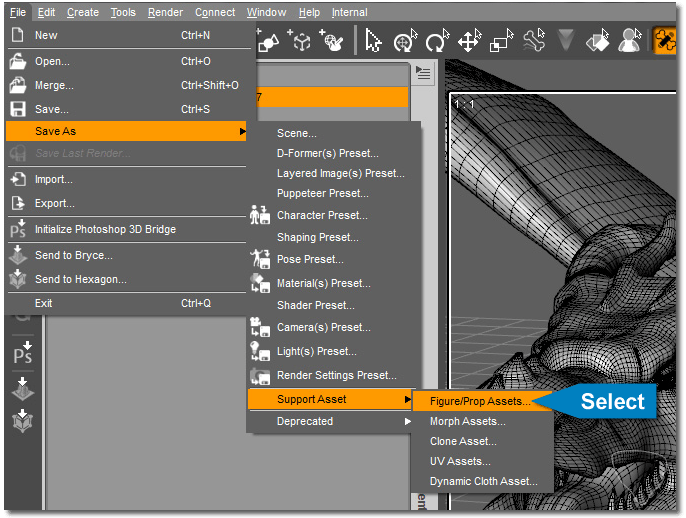Screen dimensions: 686x518
Task: Choose Open... from the File menu
Action: [126, 61]
